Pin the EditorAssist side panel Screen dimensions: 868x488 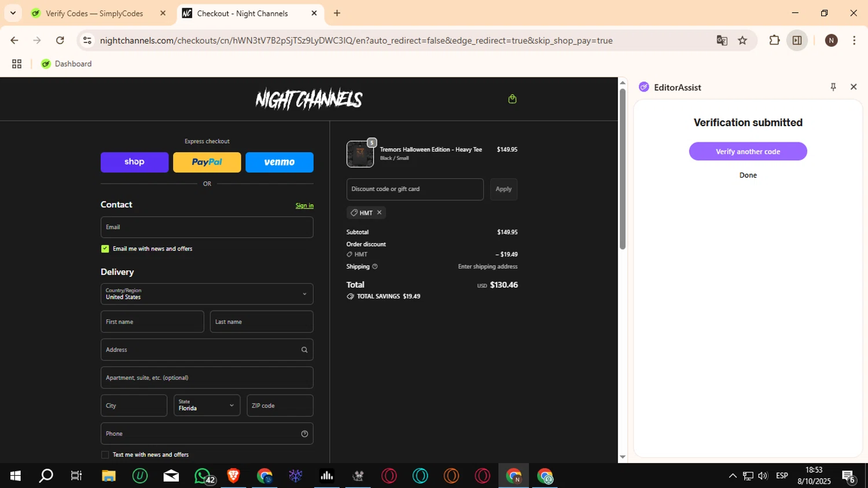point(833,87)
